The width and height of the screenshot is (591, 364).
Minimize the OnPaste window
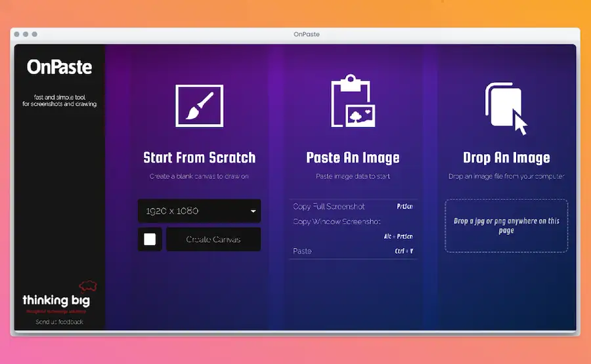click(x=26, y=34)
